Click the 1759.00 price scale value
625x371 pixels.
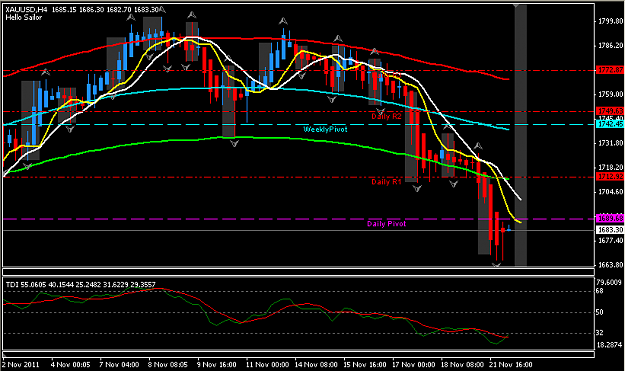[611, 94]
